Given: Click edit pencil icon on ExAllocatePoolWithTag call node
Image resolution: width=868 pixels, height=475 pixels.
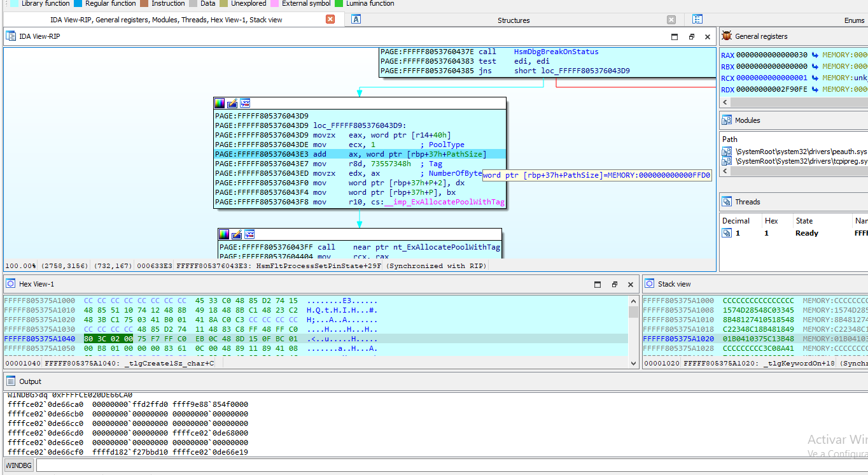Looking at the screenshot, I should (237, 234).
